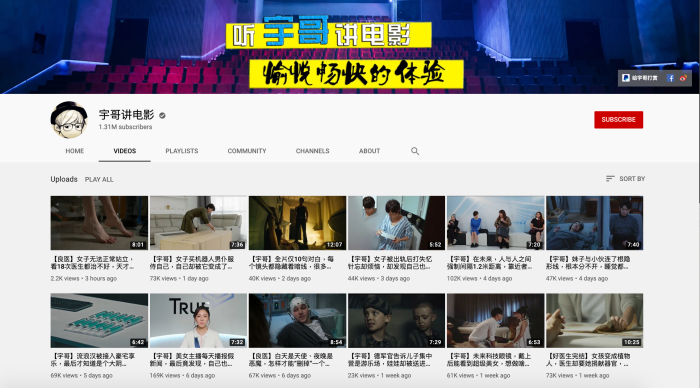This screenshot has width=700, height=388.
Task: Play the 7:40 video thumbnail with sleeping person
Action: pos(595,223)
